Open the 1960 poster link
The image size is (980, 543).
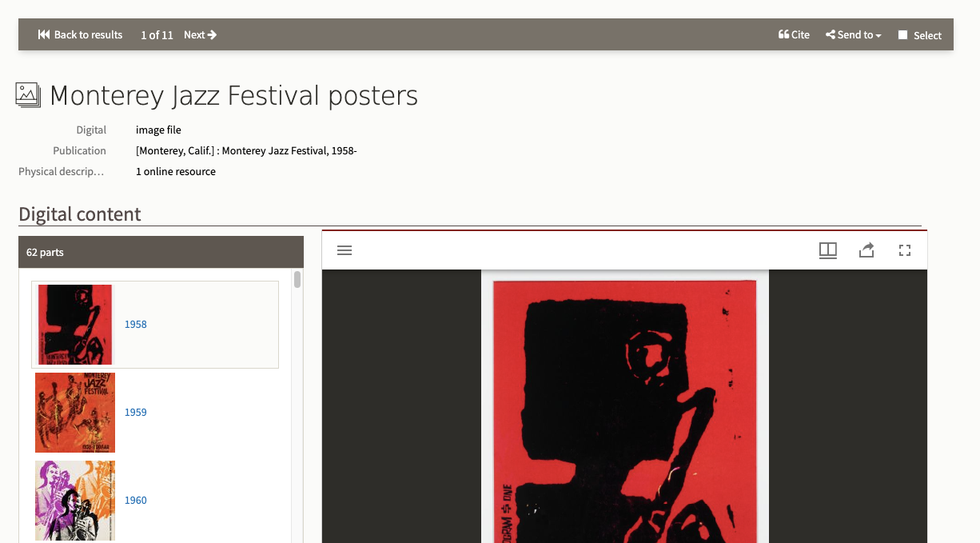pyautogui.click(x=136, y=501)
